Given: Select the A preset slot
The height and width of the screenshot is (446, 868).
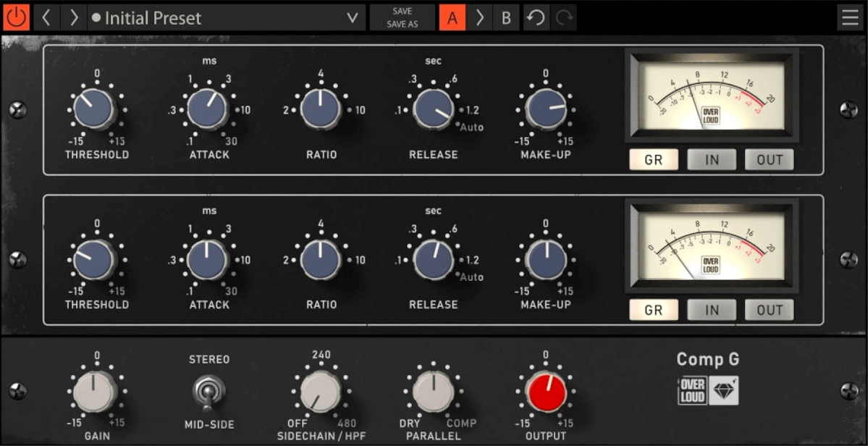Looking at the screenshot, I should [452, 17].
